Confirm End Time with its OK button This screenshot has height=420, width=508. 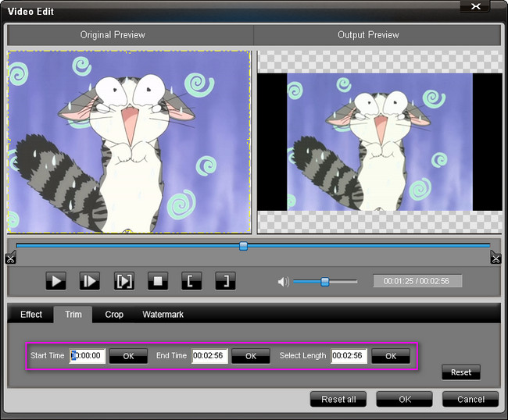pyautogui.click(x=251, y=356)
